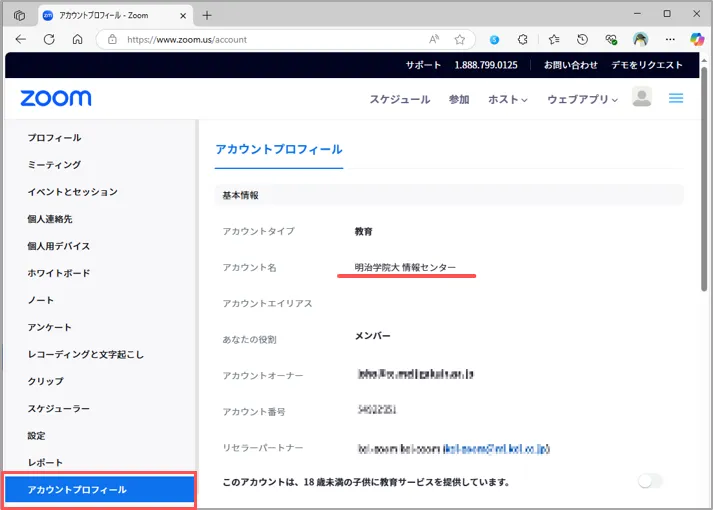Open アンケート in the sidebar

click(50, 327)
